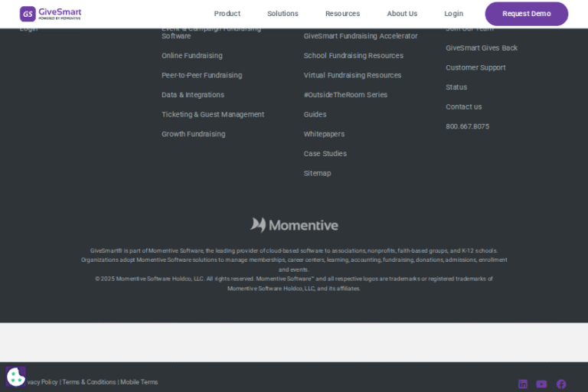Expand the Solutions menu
Image resolution: width=588 pixels, height=392 pixels.
pos(283,14)
